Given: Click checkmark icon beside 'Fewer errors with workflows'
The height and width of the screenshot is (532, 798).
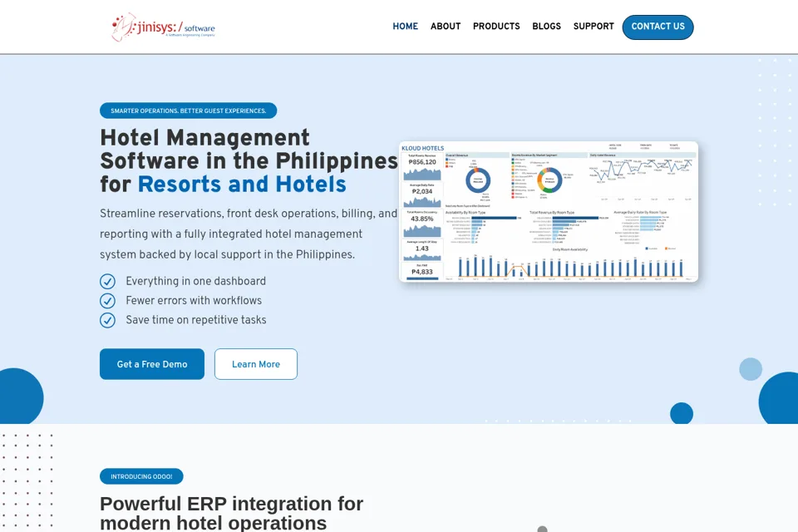Looking at the screenshot, I should (x=107, y=301).
